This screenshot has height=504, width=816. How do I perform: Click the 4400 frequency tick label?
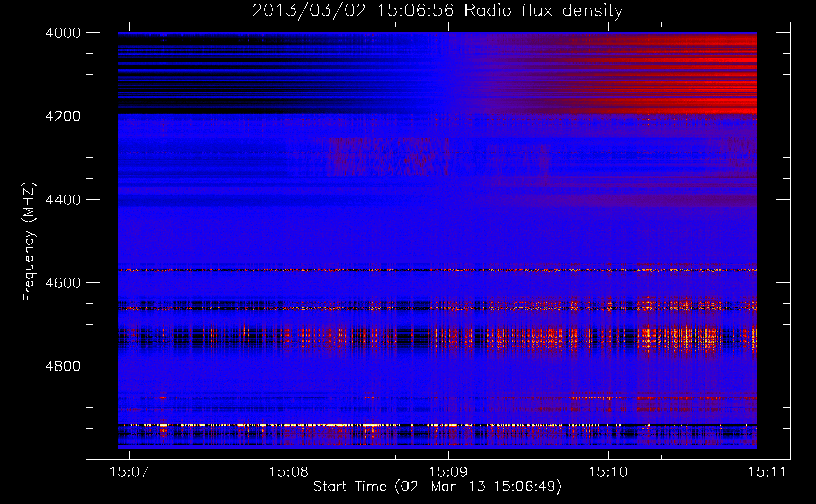[x=63, y=200]
